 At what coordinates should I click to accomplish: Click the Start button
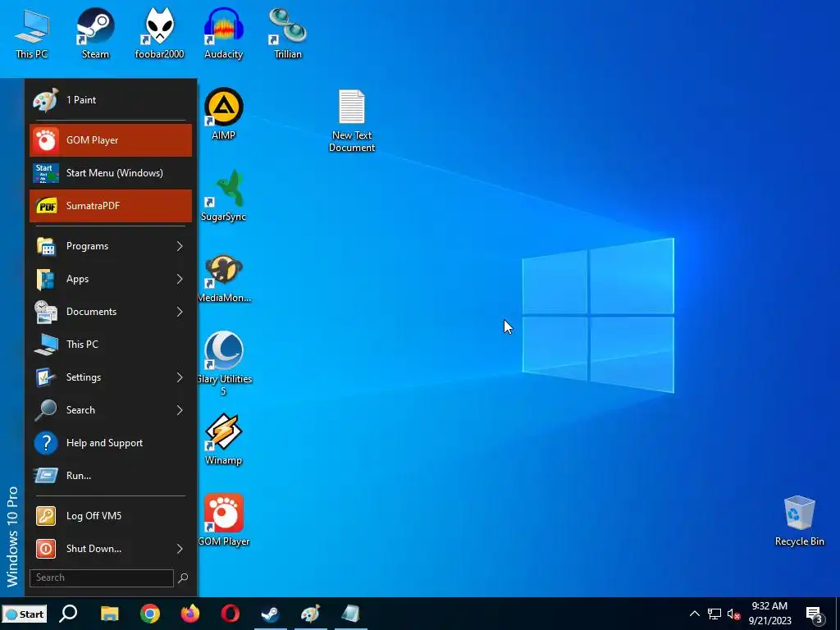click(x=24, y=614)
